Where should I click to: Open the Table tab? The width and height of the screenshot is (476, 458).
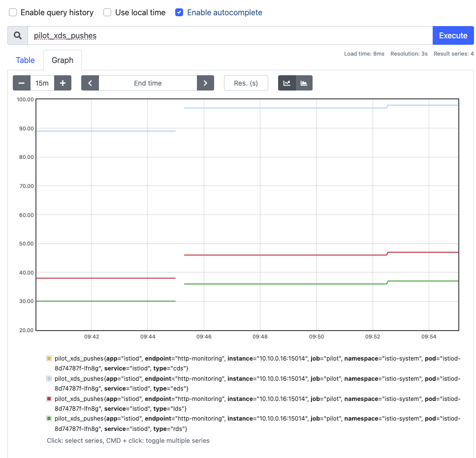[x=25, y=60]
